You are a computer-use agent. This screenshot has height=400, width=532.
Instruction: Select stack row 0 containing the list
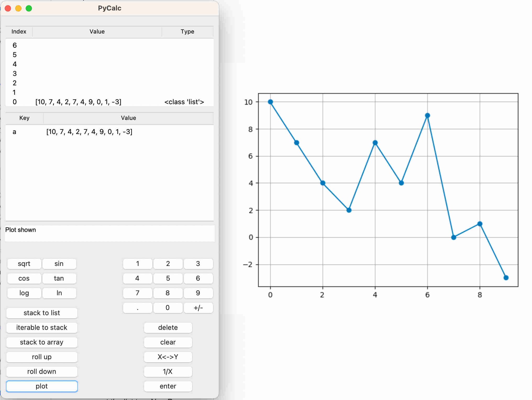point(79,102)
